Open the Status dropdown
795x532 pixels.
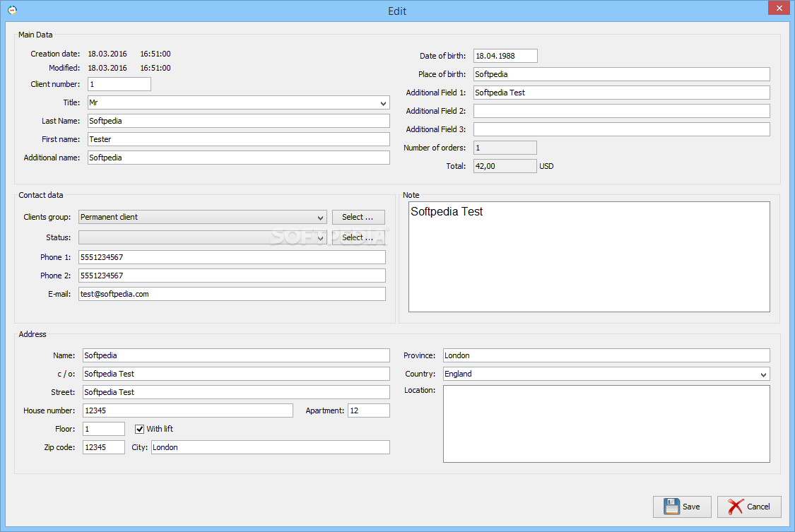point(320,237)
